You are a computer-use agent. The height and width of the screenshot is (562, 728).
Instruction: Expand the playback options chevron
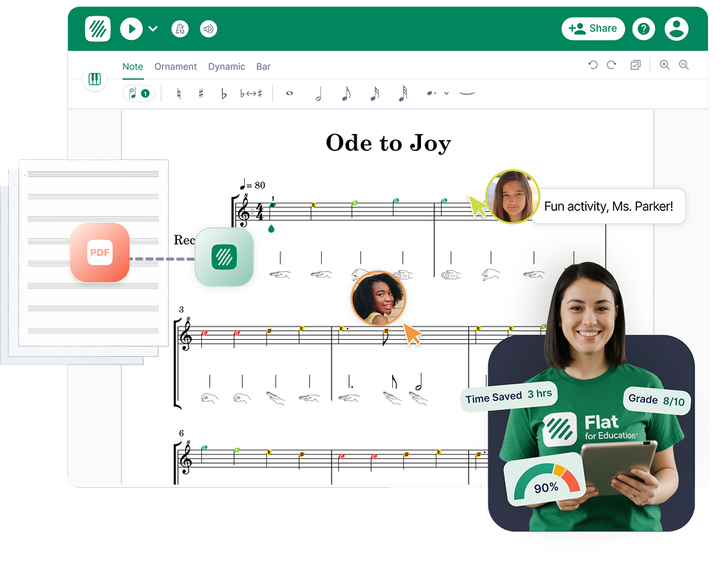153,29
